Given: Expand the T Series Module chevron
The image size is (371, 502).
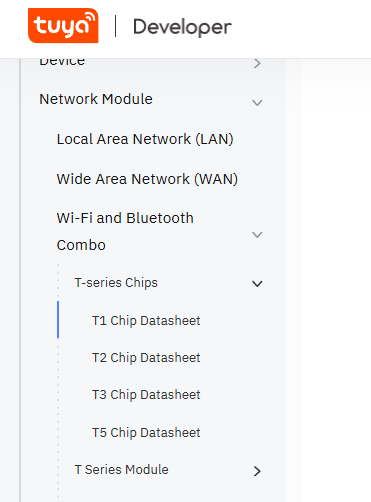Looking at the screenshot, I should 257,471.
